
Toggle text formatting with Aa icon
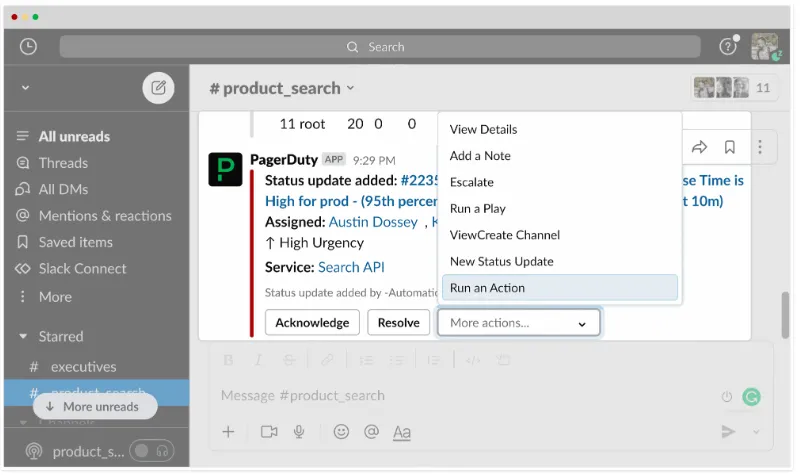click(x=402, y=431)
